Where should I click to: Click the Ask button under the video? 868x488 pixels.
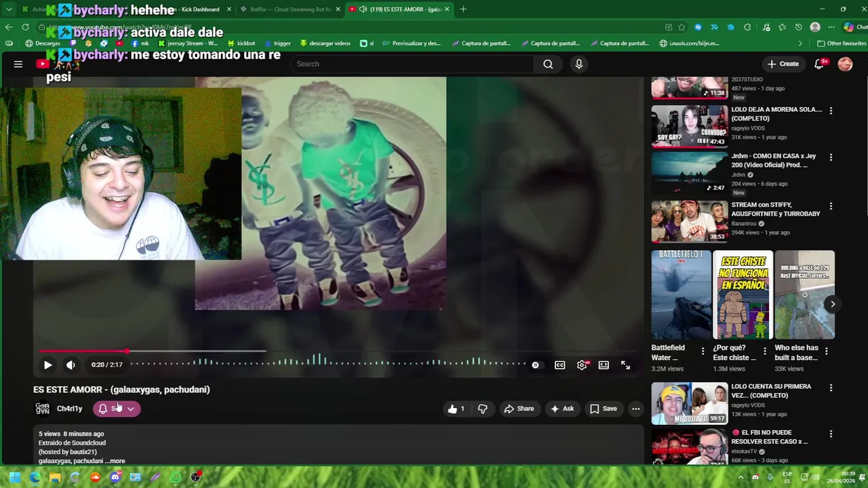point(562,409)
